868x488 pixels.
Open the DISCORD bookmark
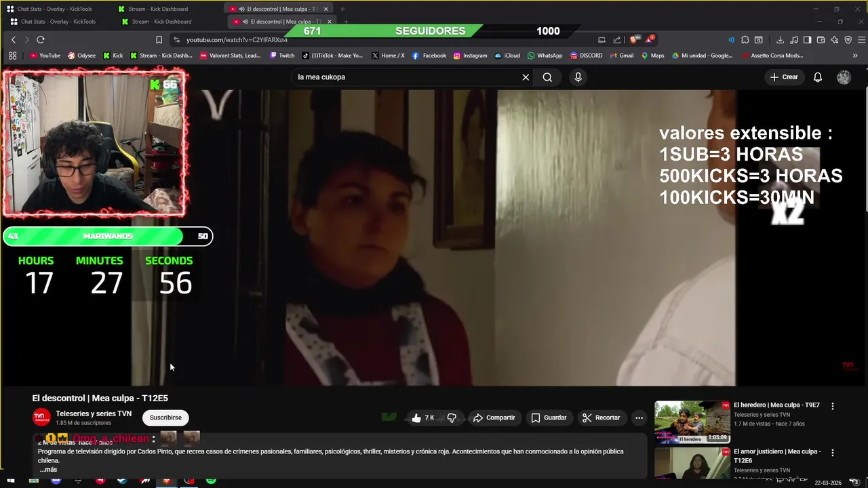coord(586,56)
